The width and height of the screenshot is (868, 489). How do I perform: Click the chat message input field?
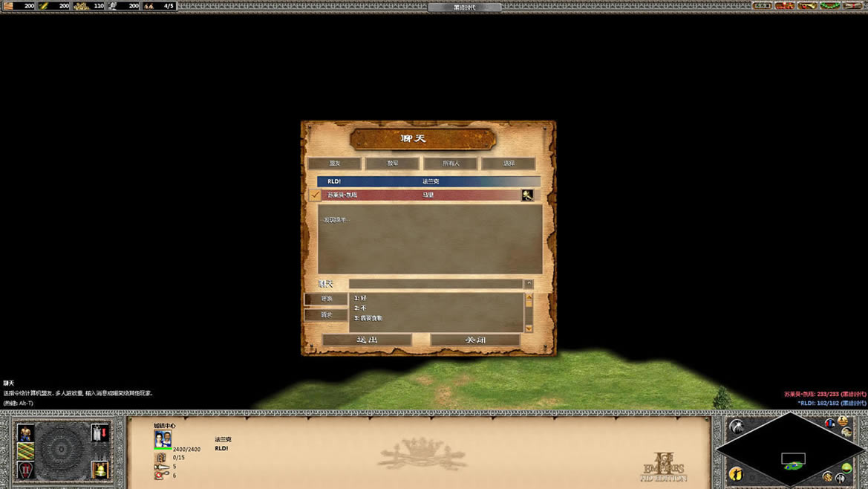[436, 284]
